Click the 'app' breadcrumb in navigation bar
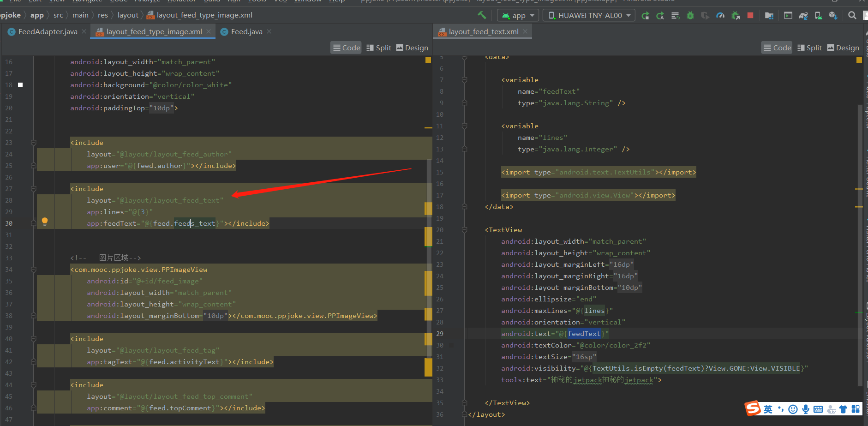Screen dimensions: 868x426 pyautogui.click(x=37, y=15)
